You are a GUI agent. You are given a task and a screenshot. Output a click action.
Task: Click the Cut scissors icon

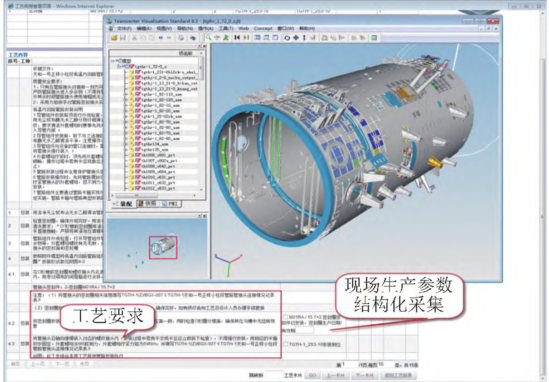click(x=134, y=38)
